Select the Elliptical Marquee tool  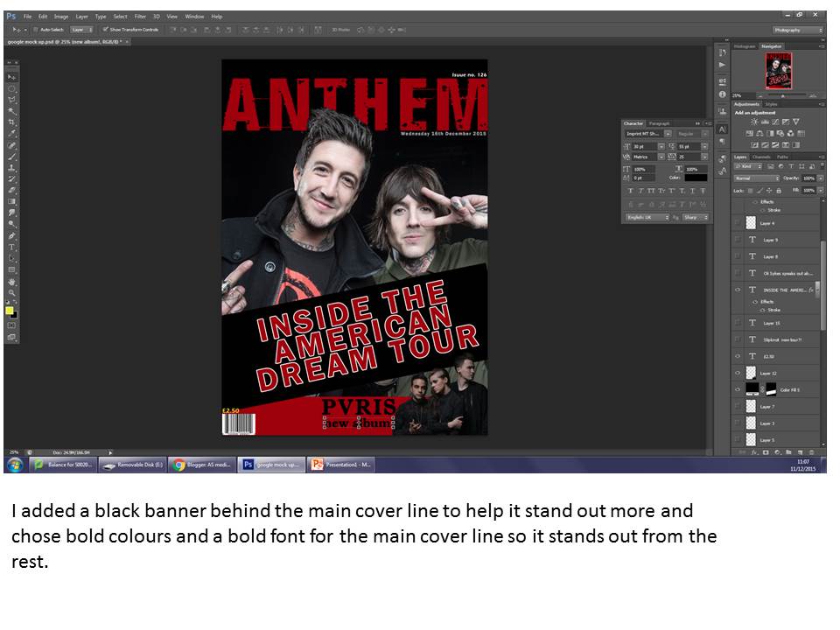[x=11, y=88]
